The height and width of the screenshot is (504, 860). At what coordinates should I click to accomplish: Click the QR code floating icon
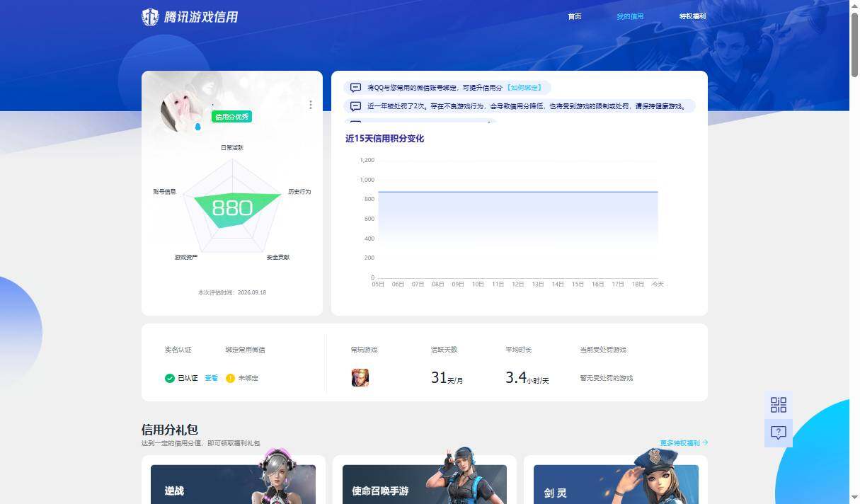779,405
